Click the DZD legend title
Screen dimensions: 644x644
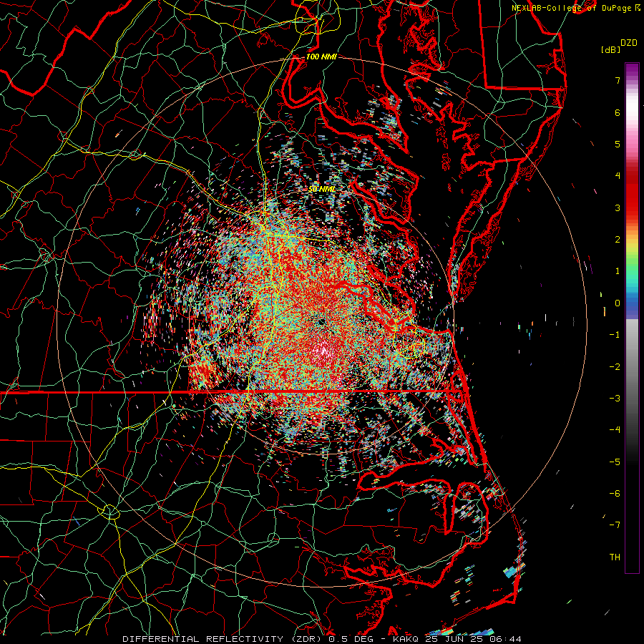tap(629, 43)
